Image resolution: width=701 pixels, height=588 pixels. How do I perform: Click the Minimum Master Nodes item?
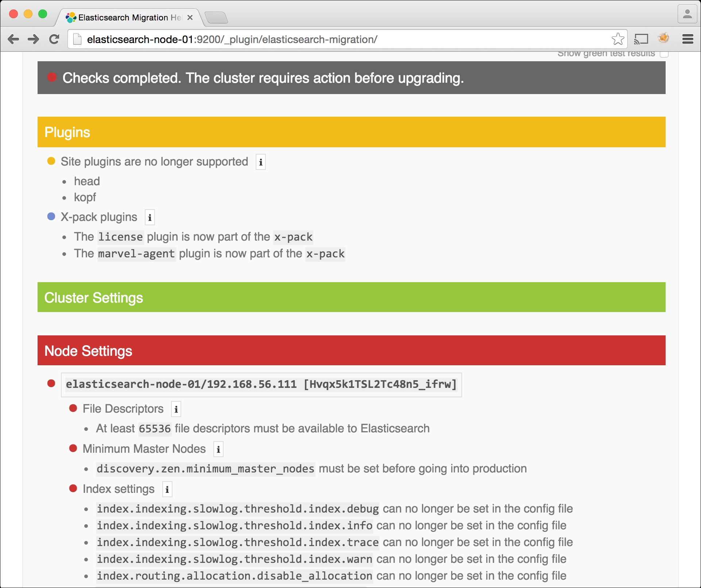pyautogui.click(x=144, y=449)
